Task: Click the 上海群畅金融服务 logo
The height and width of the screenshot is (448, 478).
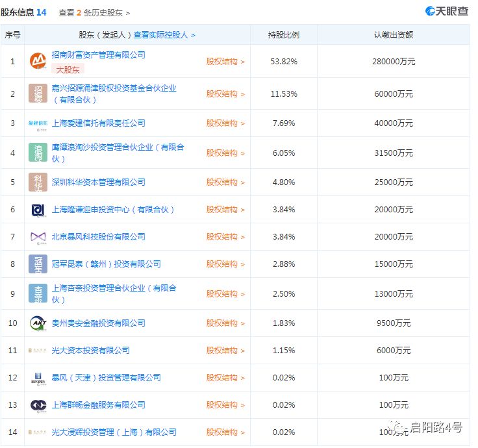Action: click(38, 405)
